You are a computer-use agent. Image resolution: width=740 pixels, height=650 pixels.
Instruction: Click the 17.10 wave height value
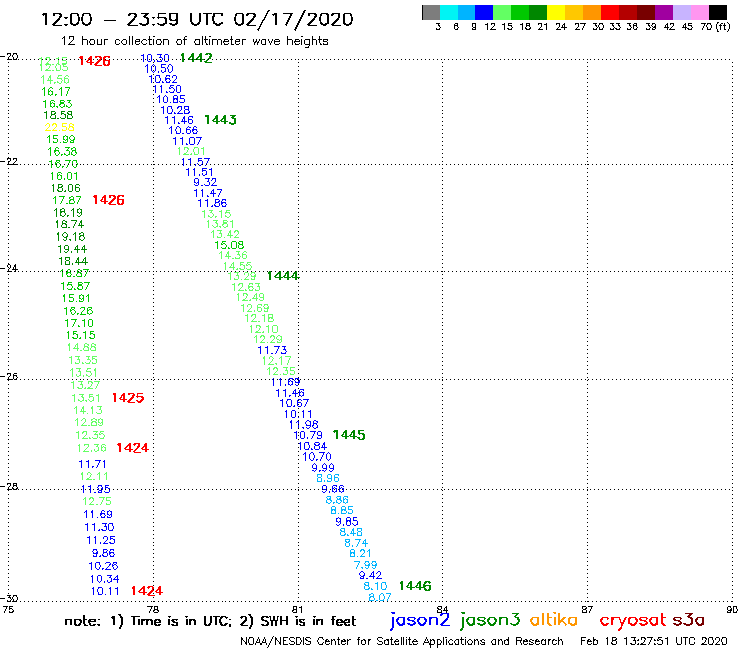click(79, 323)
